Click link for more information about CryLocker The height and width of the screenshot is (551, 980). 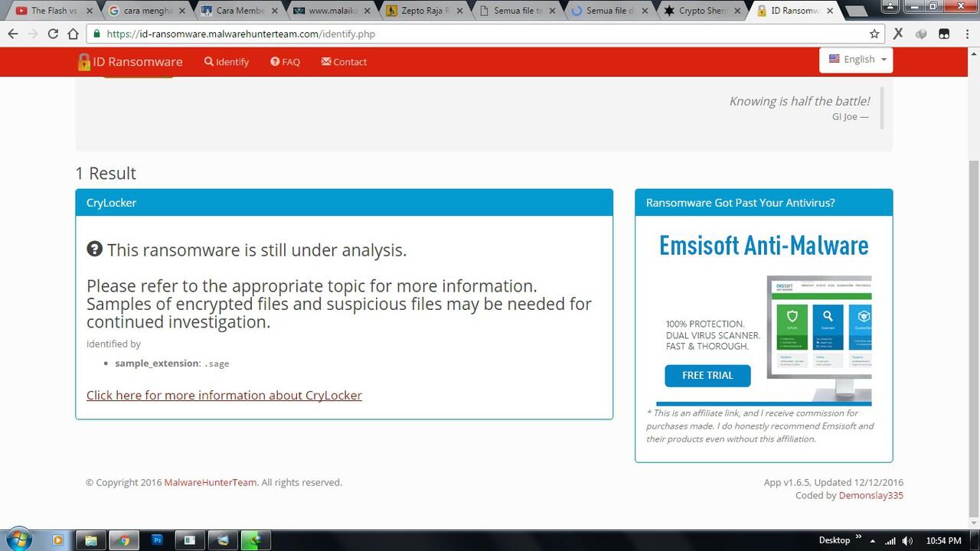point(224,396)
